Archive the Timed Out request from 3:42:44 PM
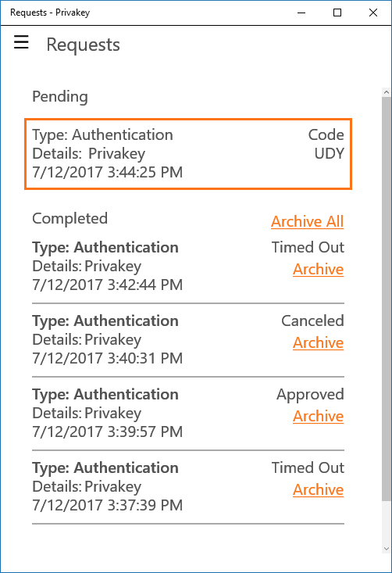Screen dimensions: 392x573 click(319, 270)
